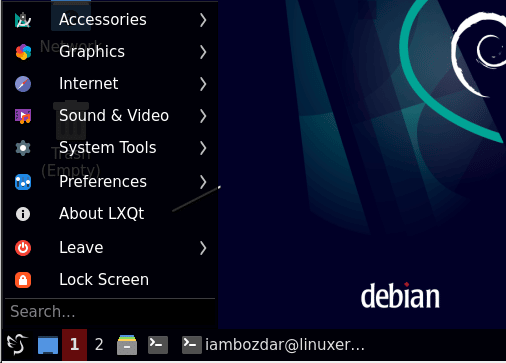Expand the Graphics submenu arrow
This screenshot has width=506, height=363.
(203, 52)
